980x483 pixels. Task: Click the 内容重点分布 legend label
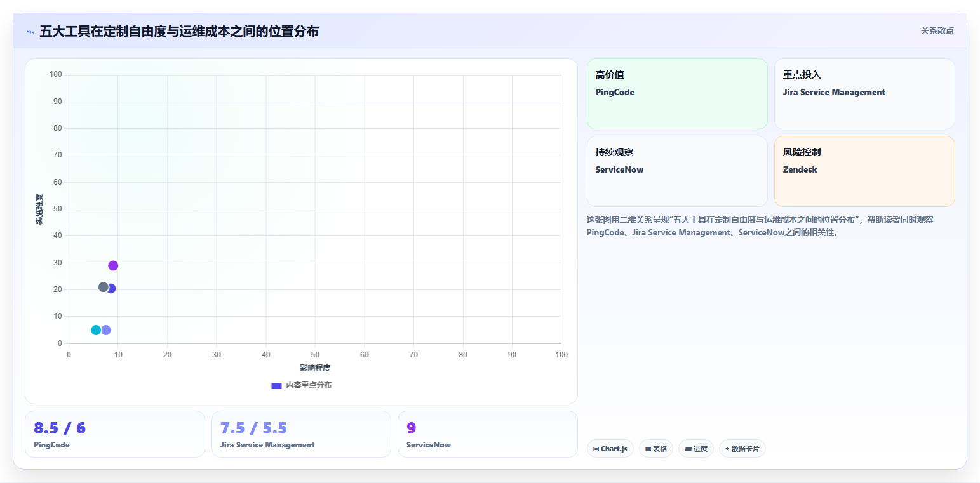click(x=309, y=385)
